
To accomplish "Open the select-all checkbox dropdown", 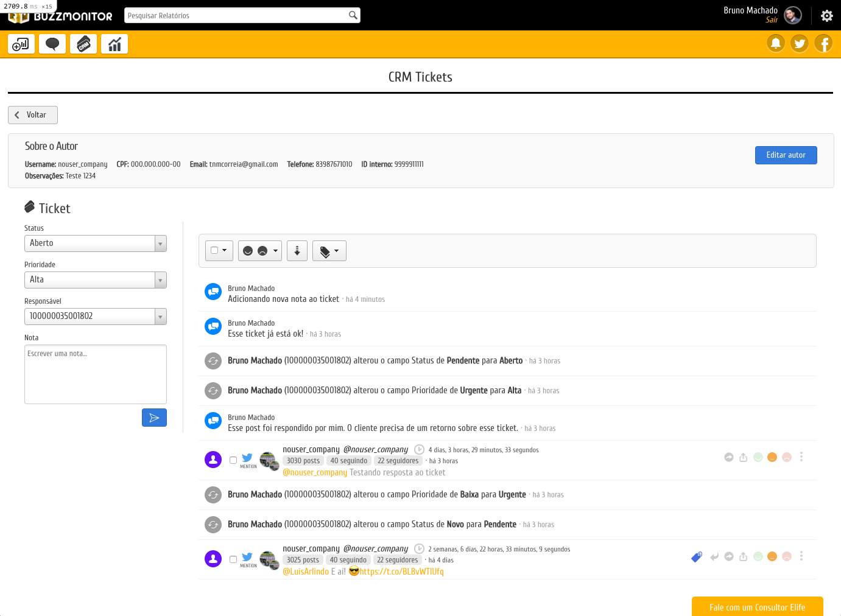I will coord(219,251).
